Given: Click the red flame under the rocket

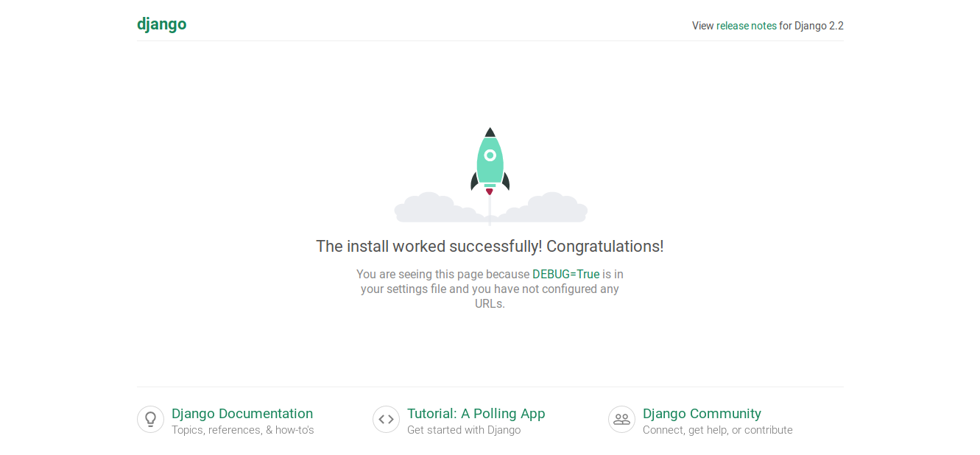Looking at the screenshot, I should [x=489, y=191].
